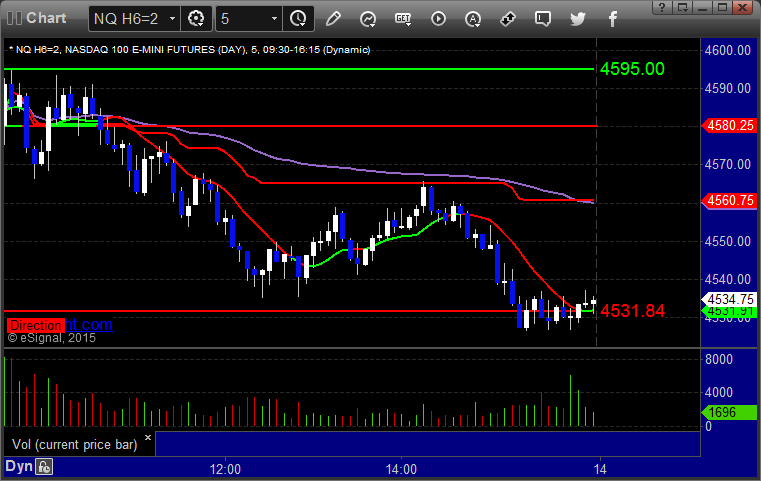Start bar replay with play icon

tap(438, 19)
